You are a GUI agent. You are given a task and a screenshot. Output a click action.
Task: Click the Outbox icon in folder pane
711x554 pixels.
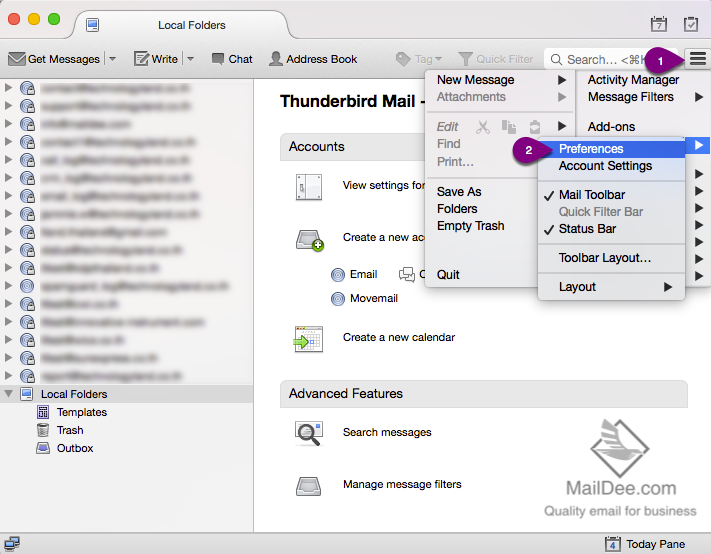pos(43,448)
